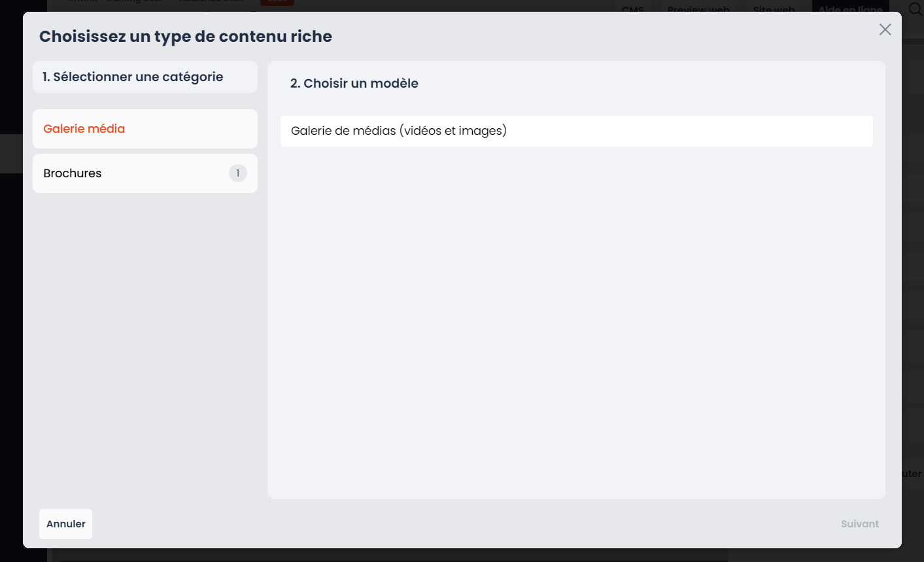Click the count badge on Brochures

(x=238, y=173)
